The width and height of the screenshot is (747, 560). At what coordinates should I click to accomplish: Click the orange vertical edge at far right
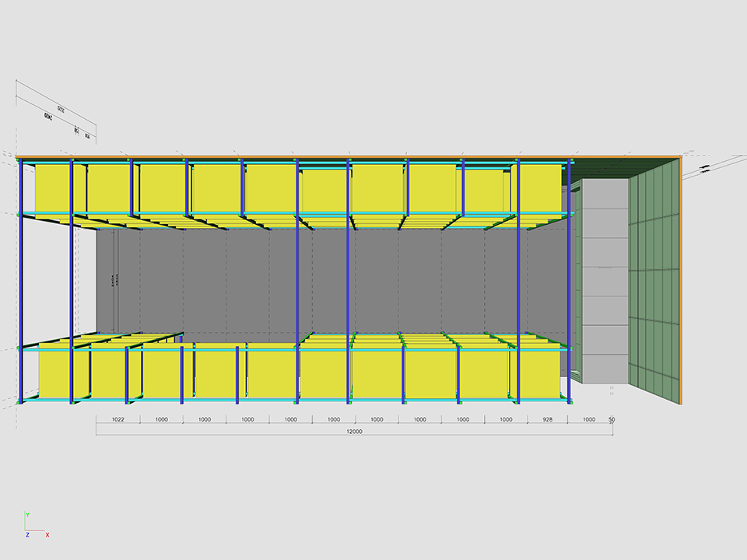tap(681, 280)
